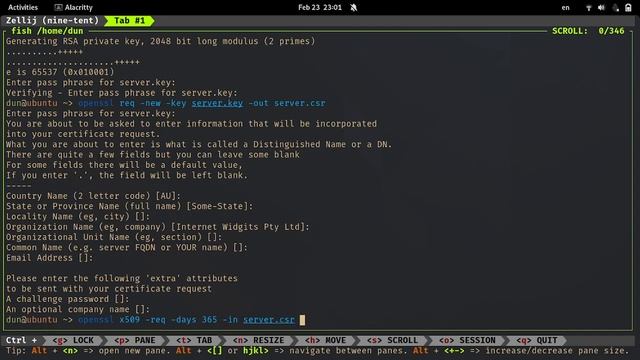This screenshot has width=640, height=360.
Task: Click the 'Organizational Unit Name' line
Action: [114, 237]
